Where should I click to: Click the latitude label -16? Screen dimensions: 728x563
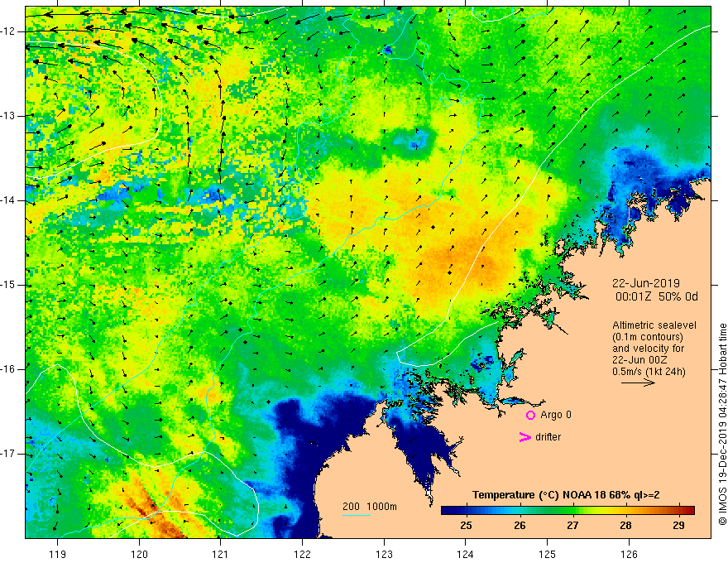pos(8,369)
